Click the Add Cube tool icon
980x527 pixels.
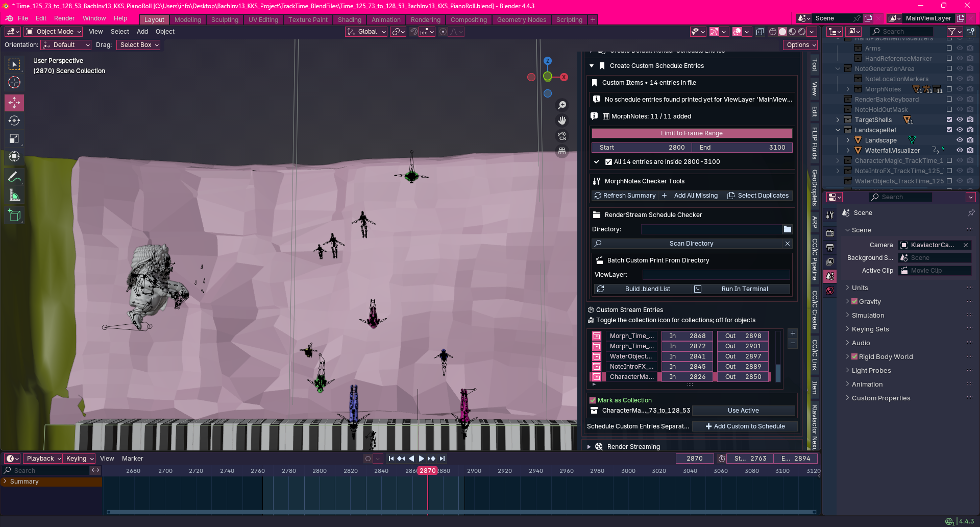(x=14, y=215)
